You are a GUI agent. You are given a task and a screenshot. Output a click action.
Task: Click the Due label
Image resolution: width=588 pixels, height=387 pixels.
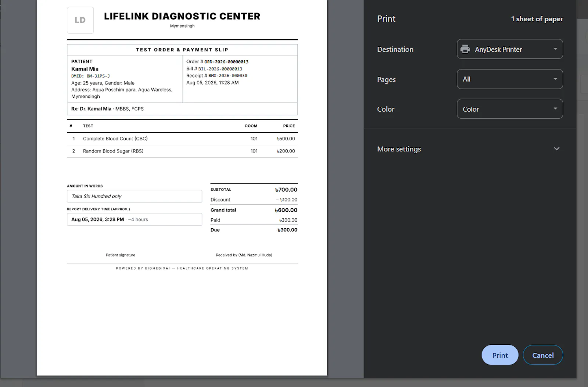pyautogui.click(x=215, y=230)
